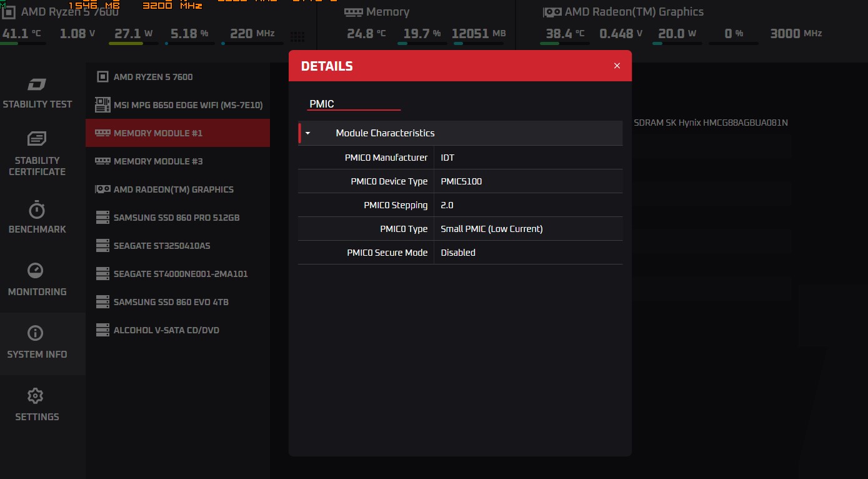Click the CPU frequency reading "220 MHz"
Image resolution: width=868 pixels, height=479 pixels.
coord(252,34)
